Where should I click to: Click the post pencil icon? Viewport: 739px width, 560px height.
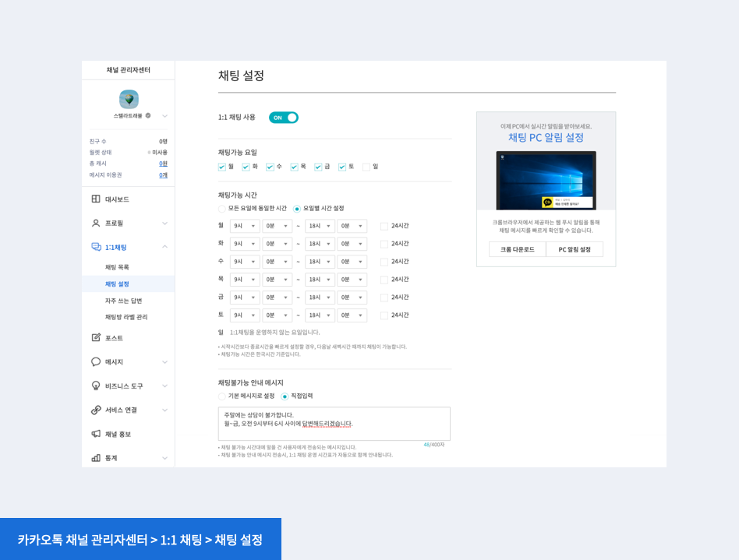coord(96,337)
